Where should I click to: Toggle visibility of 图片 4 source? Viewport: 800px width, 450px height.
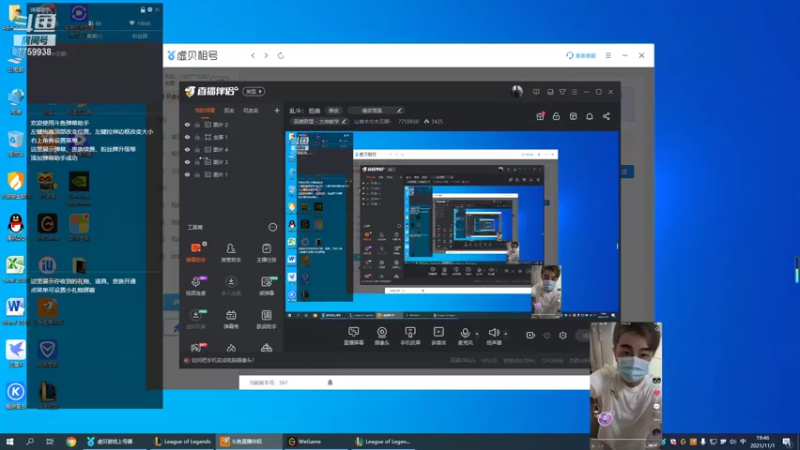(187, 149)
